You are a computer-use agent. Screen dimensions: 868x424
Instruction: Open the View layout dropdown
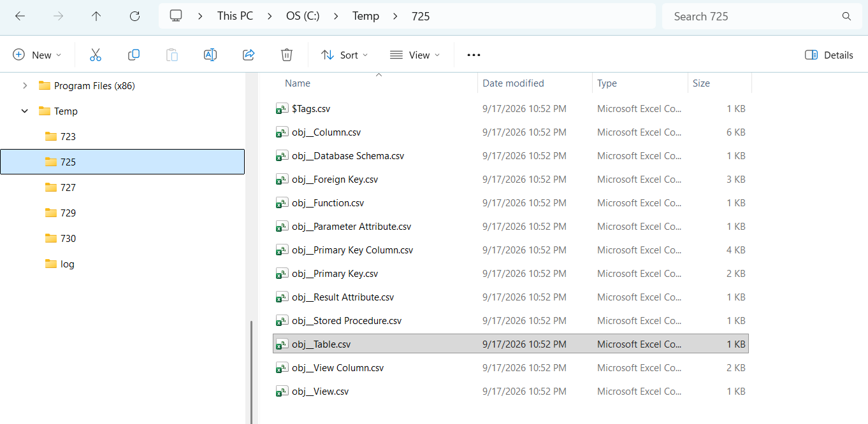[415, 55]
